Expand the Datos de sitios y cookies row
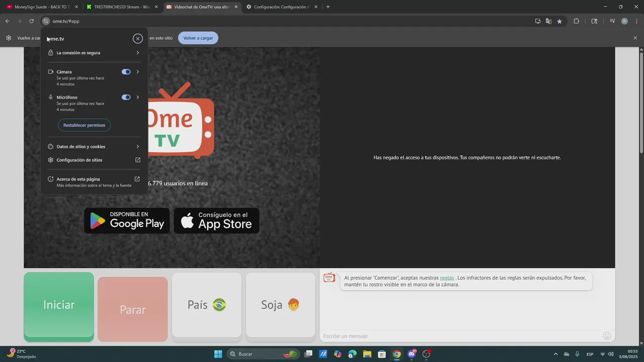This screenshot has width=644, height=362. coord(94,146)
